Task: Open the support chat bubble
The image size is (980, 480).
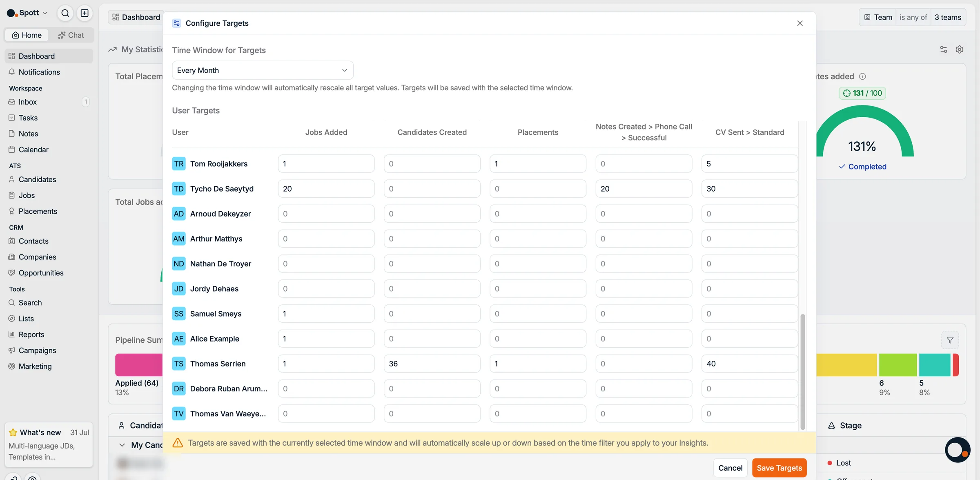Action: 957,450
